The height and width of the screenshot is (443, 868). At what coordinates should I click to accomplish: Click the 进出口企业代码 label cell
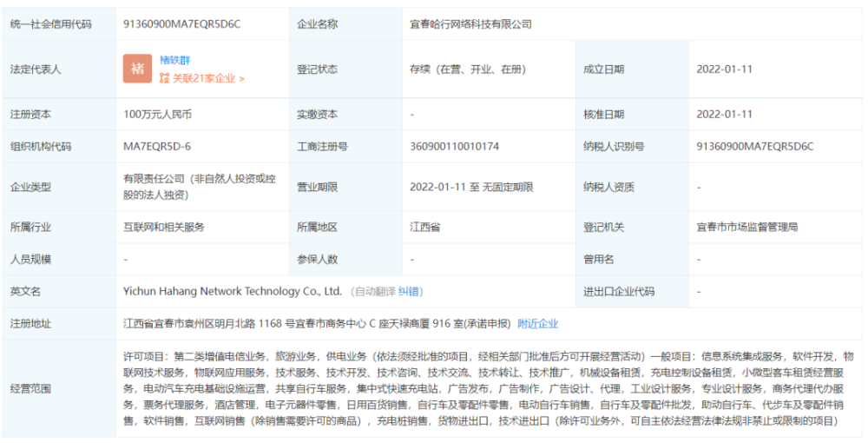[632, 291]
